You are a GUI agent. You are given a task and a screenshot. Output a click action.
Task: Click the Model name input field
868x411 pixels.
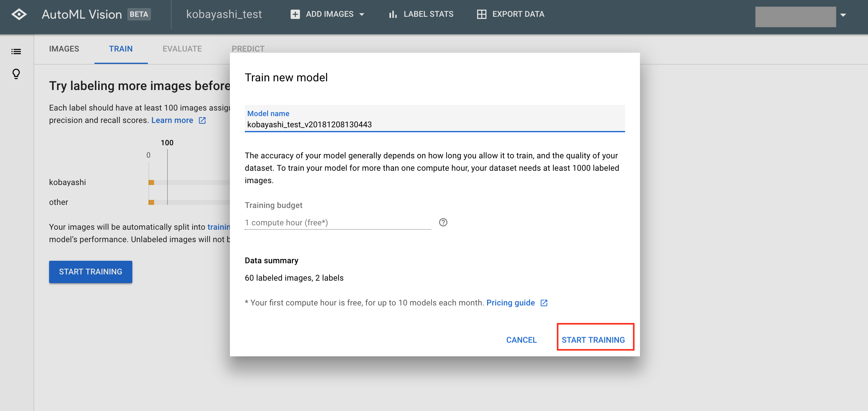[434, 119]
